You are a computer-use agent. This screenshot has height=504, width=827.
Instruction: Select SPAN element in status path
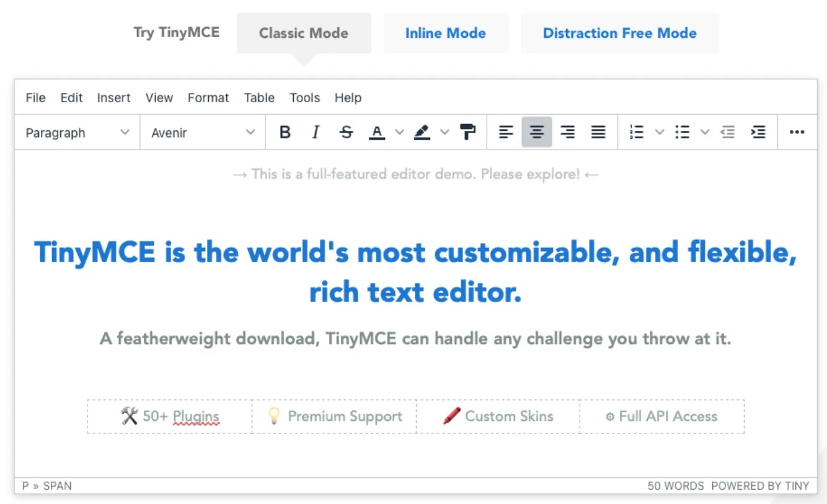click(57, 486)
